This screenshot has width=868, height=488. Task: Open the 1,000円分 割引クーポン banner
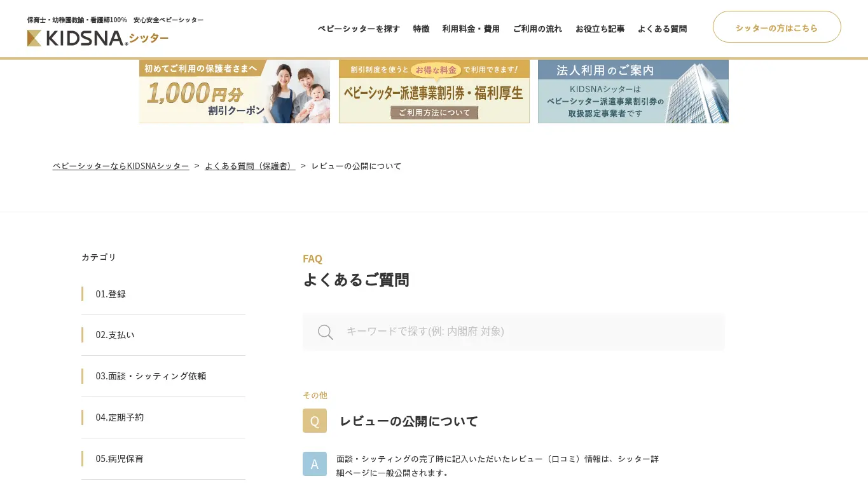point(235,91)
